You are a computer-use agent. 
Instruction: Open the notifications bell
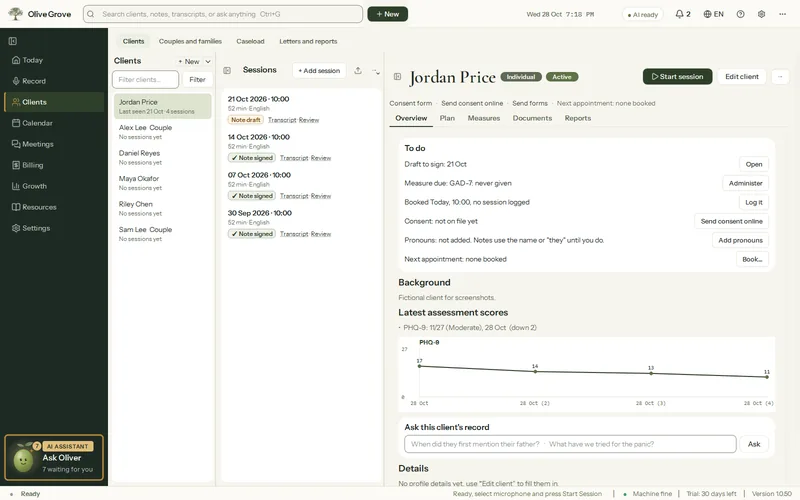(x=683, y=14)
